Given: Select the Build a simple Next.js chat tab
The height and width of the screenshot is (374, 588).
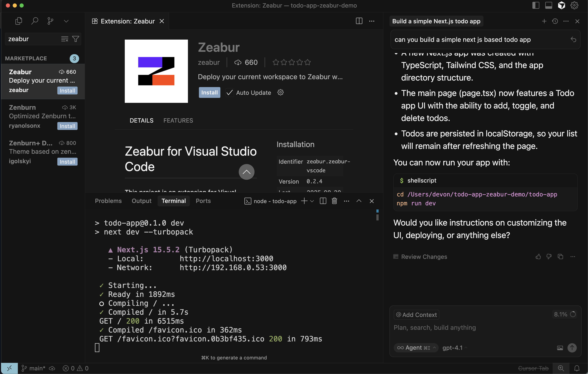Looking at the screenshot, I should coord(436,21).
